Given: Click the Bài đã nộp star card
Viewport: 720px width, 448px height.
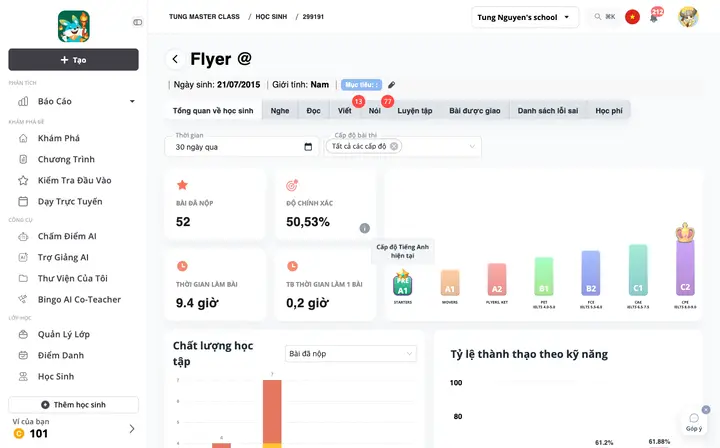Looking at the screenshot, I should [215, 204].
